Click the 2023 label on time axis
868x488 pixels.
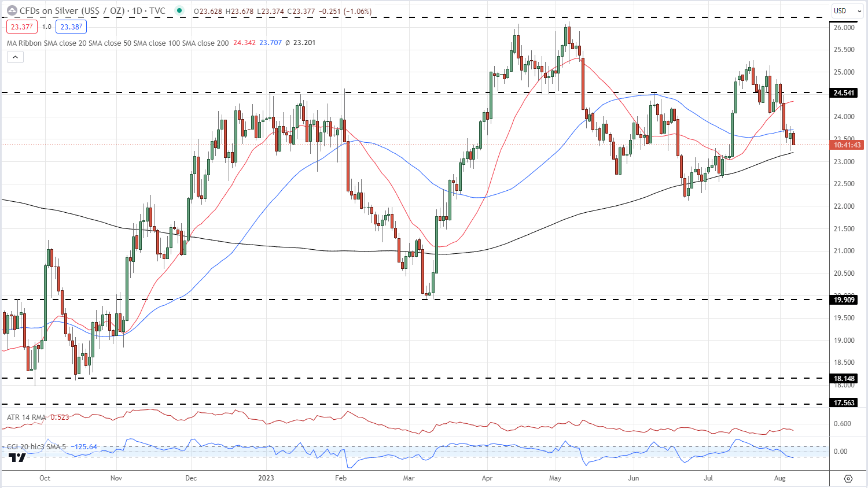pyautogui.click(x=266, y=478)
